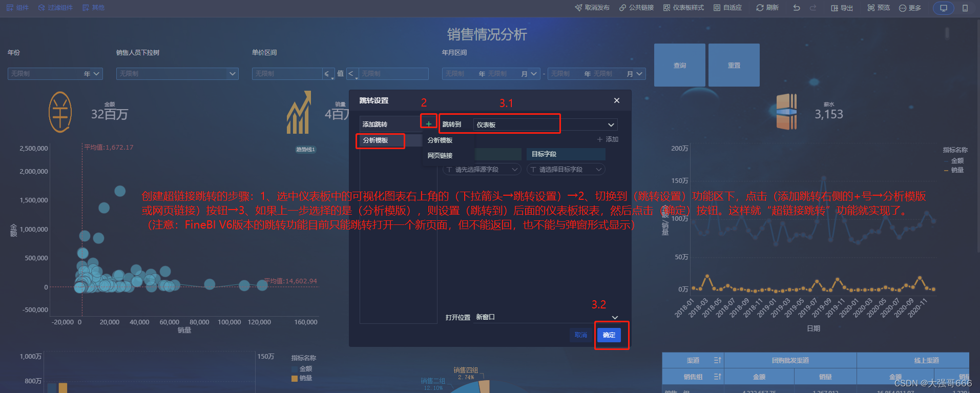This screenshot has height=393, width=980.
Task: Click the 销量 growth chart KPI icon
Action: (x=299, y=113)
